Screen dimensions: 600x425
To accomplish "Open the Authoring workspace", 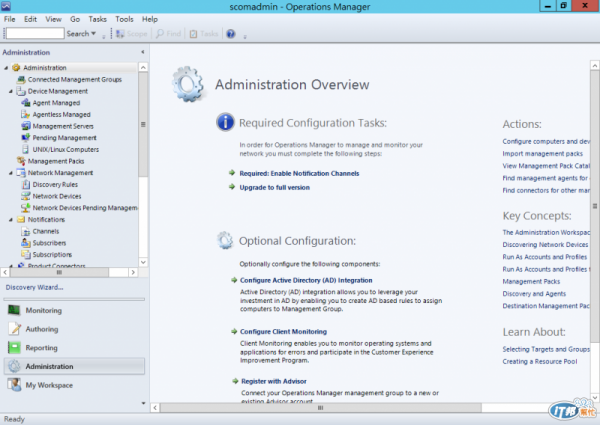I will click(75, 329).
